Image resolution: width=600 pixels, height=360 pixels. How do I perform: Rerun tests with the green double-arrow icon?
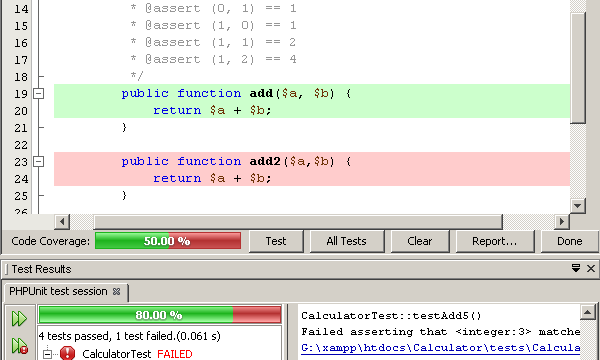pos(19,318)
